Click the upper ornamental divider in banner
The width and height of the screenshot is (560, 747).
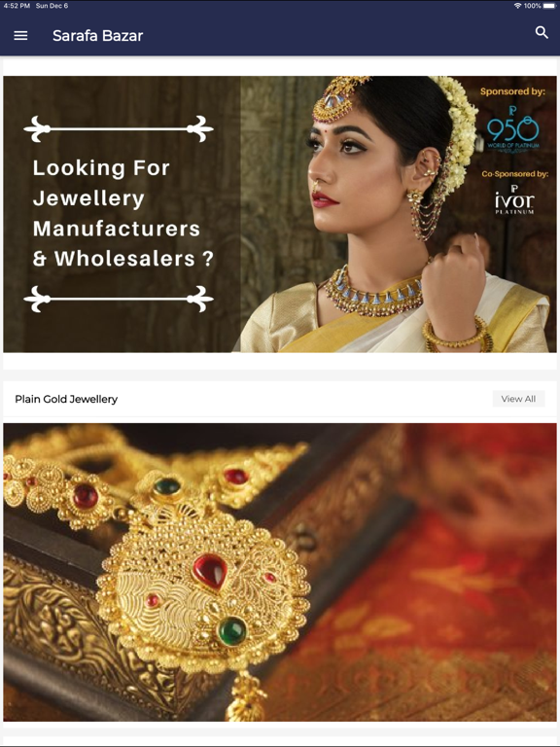[x=119, y=128]
